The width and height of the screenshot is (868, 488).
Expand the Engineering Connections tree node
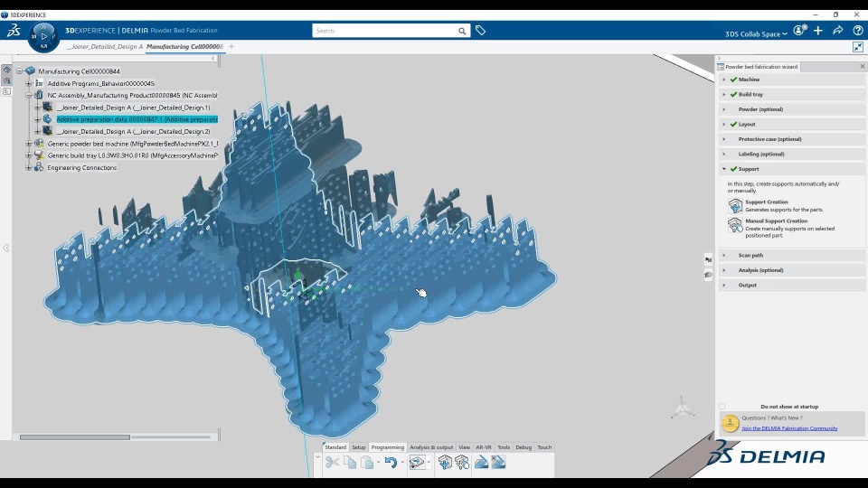pos(29,168)
